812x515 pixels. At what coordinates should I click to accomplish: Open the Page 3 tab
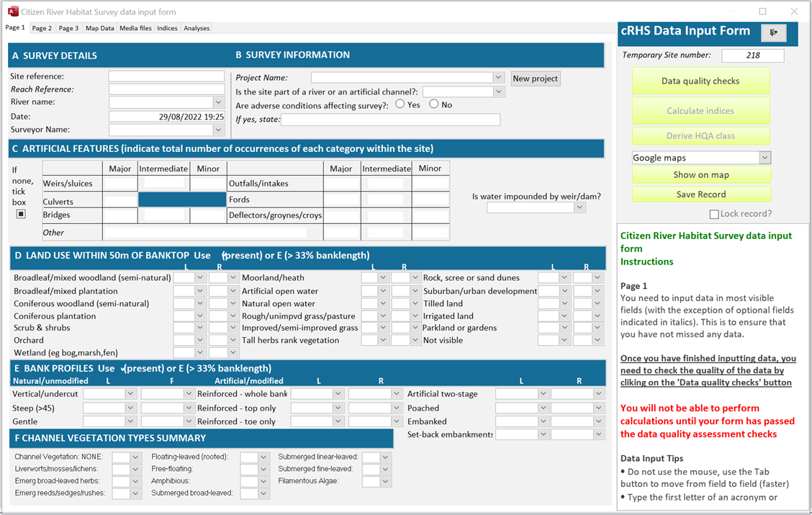68,28
